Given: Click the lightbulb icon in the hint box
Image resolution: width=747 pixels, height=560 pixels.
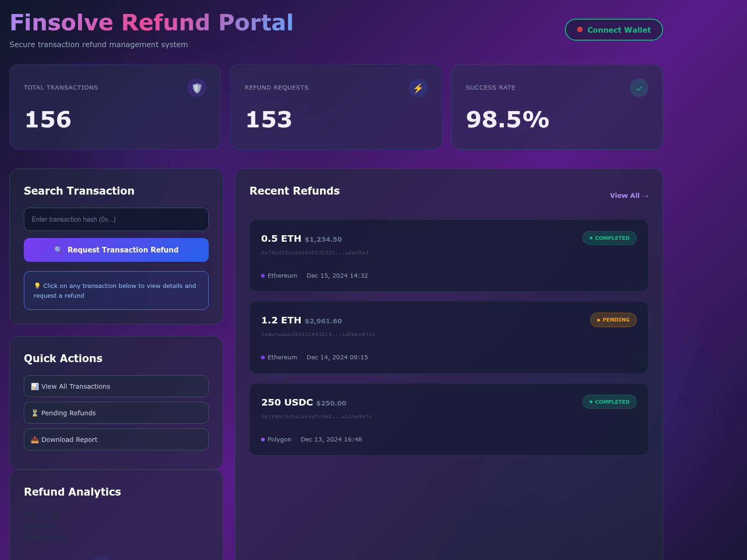Looking at the screenshot, I should (x=37, y=286).
